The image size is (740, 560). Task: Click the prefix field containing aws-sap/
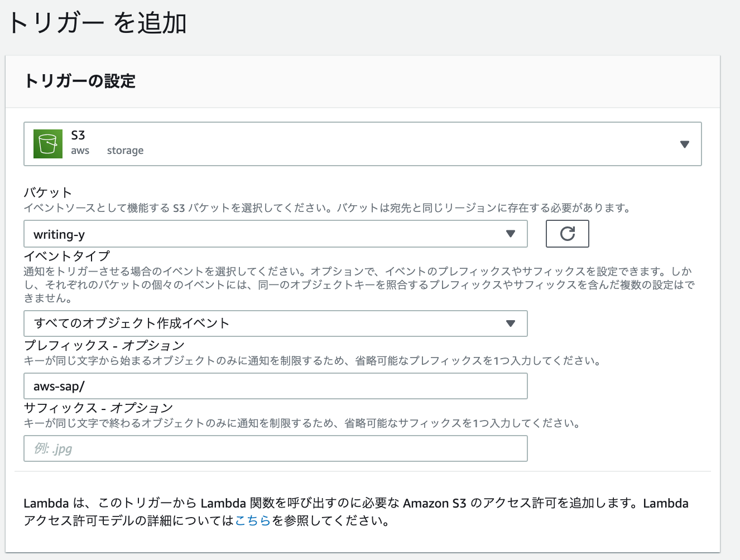click(x=276, y=386)
